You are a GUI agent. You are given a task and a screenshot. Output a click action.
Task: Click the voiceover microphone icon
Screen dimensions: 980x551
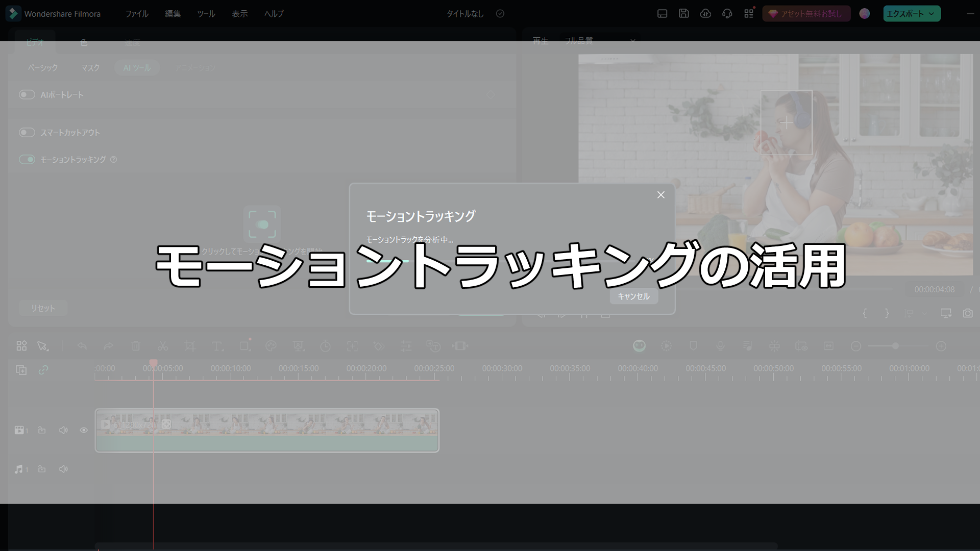(720, 346)
